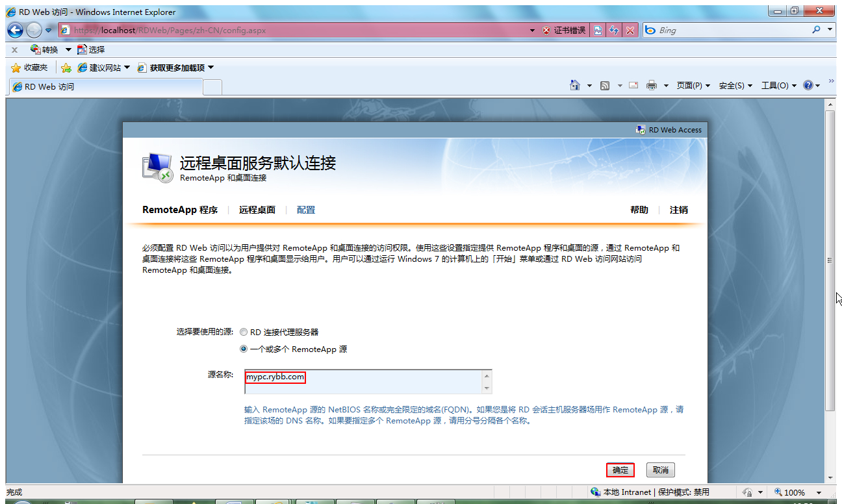The height and width of the screenshot is (504, 842).
Task: Click the 远程桌面服务默认连接 heading
Action: [x=258, y=163]
